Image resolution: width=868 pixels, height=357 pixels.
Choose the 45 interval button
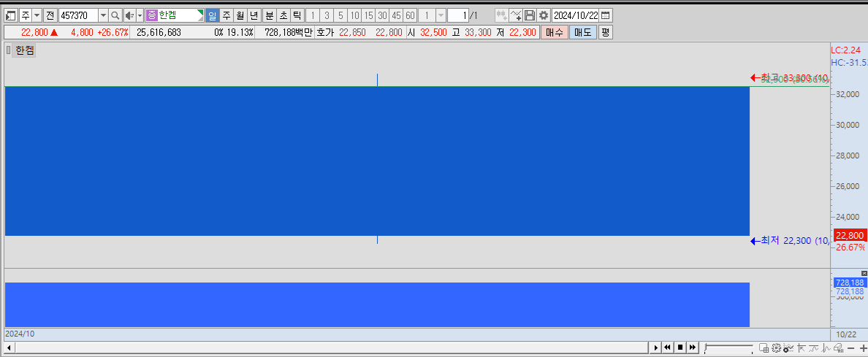click(396, 15)
